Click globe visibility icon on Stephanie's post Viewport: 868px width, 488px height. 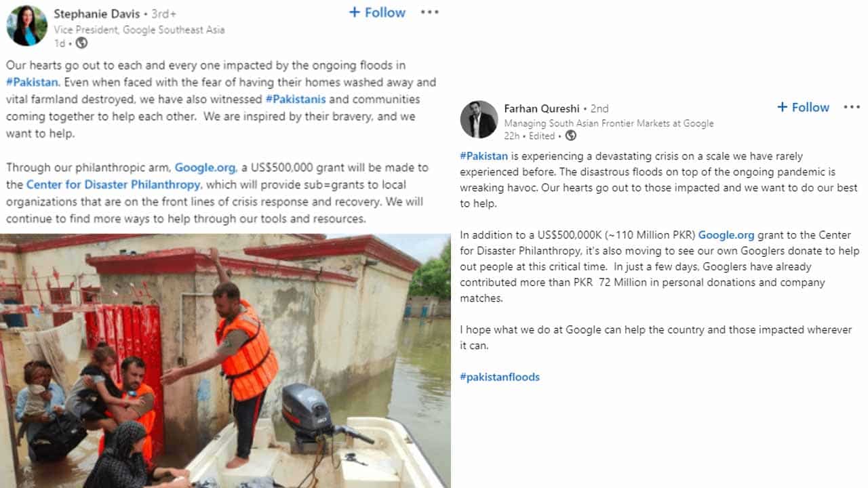81,43
